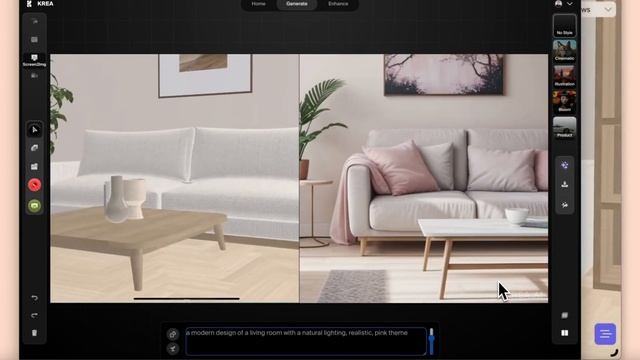Choose the Illustration style preset

click(x=564, y=76)
